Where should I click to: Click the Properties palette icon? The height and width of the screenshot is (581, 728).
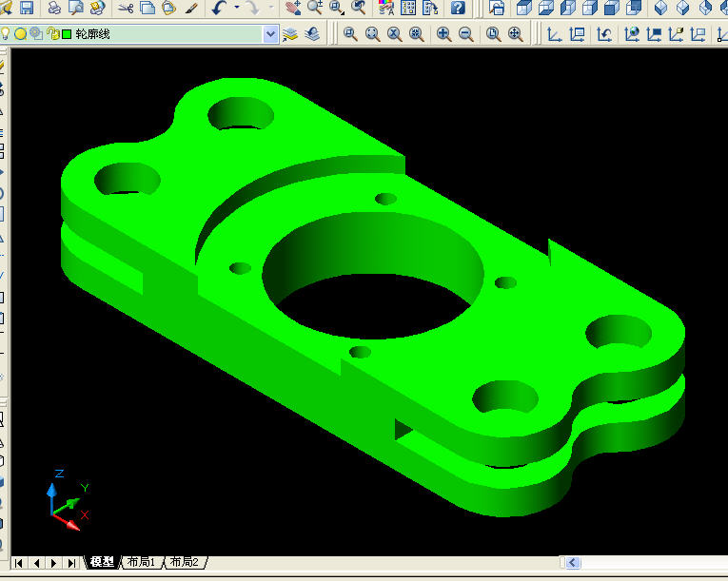[385, 8]
